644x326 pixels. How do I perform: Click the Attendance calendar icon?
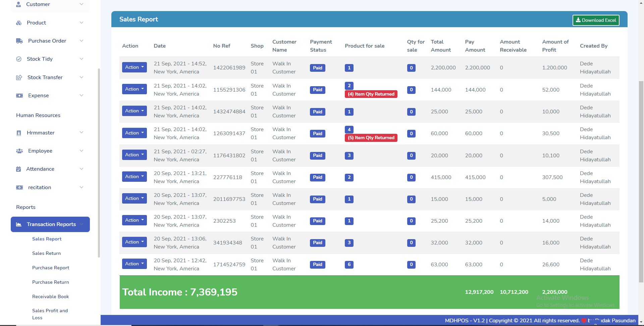(18, 169)
